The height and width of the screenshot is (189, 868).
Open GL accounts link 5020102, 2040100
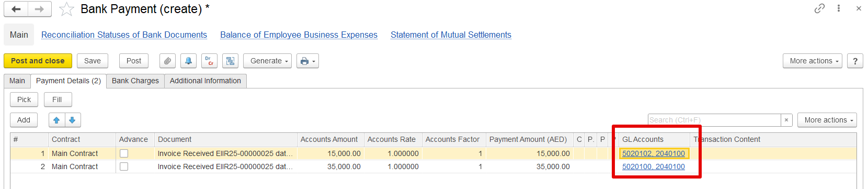coord(654,153)
